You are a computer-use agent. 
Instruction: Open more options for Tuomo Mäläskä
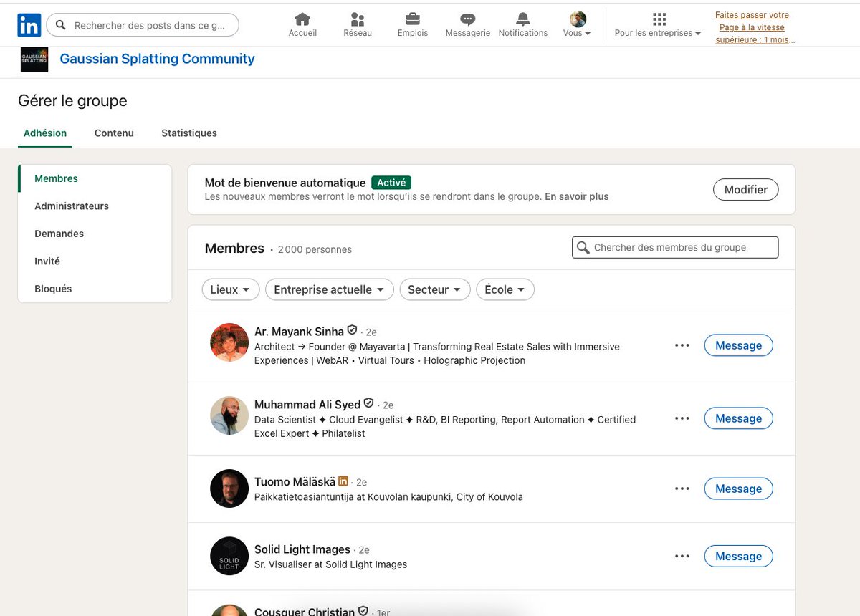point(682,489)
